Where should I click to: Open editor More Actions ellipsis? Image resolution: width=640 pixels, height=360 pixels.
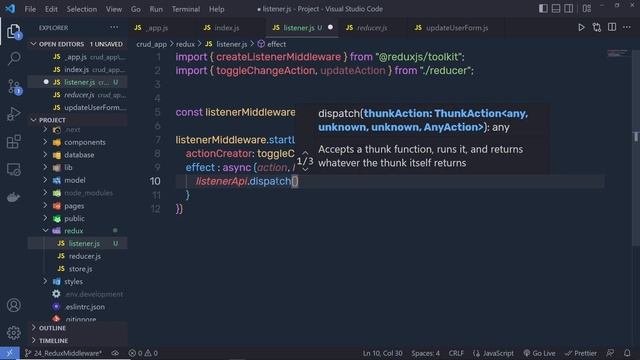(x=627, y=28)
